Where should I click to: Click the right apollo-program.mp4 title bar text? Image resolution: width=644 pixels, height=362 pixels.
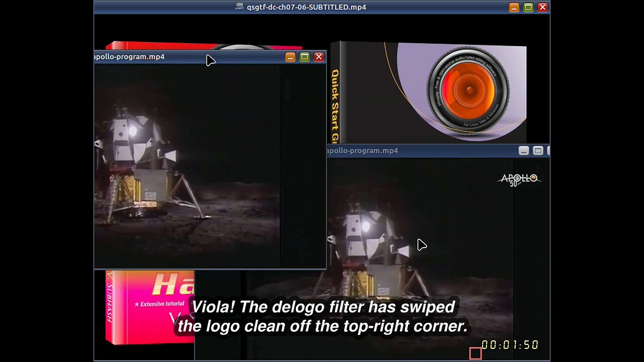tap(362, 150)
